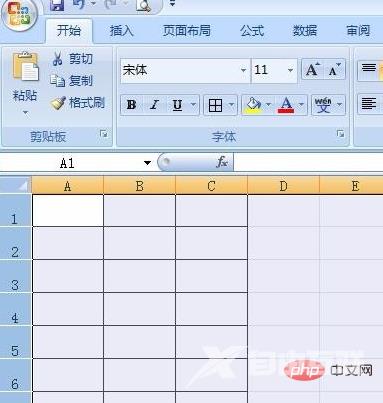Apply the yellow fill color bucket
The image size is (383, 403).
pos(253,105)
